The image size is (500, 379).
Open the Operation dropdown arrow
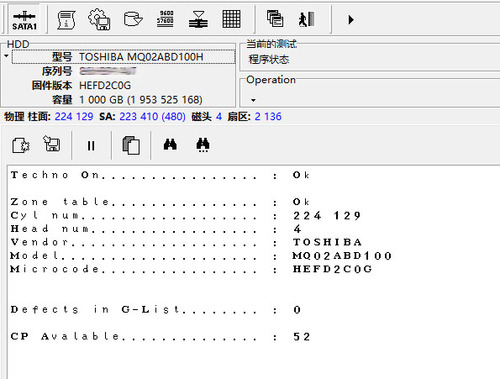(x=253, y=100)
